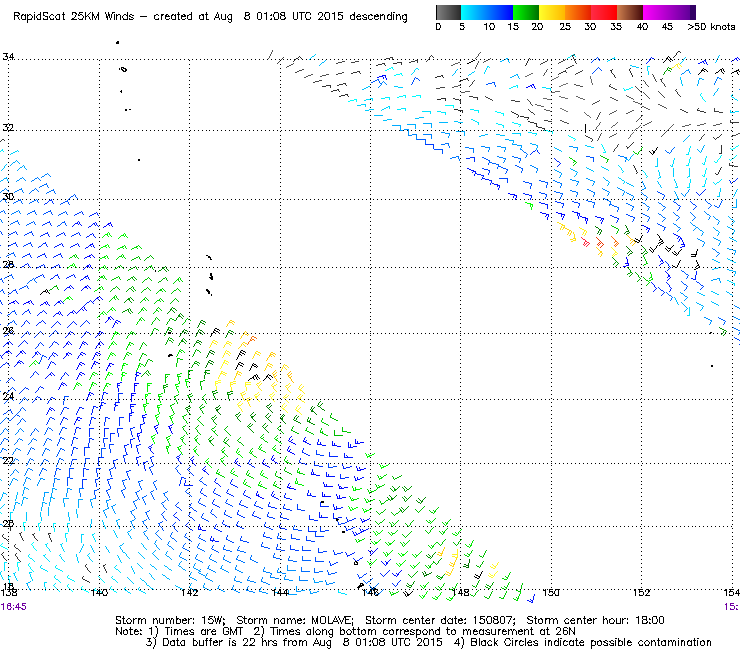Click the red 30-35 knots legend swatch

coord(604,12)
